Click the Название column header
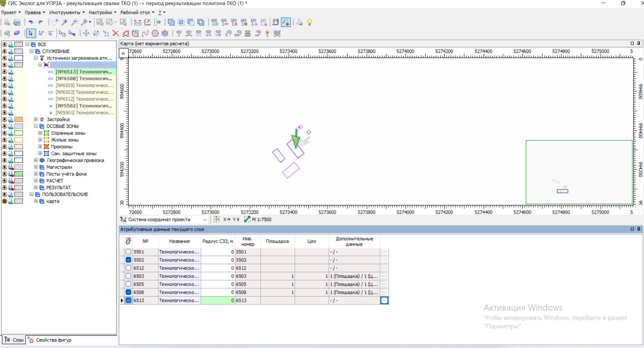The width and height of the screenshot is (644, 348). (x=179, y=241)
